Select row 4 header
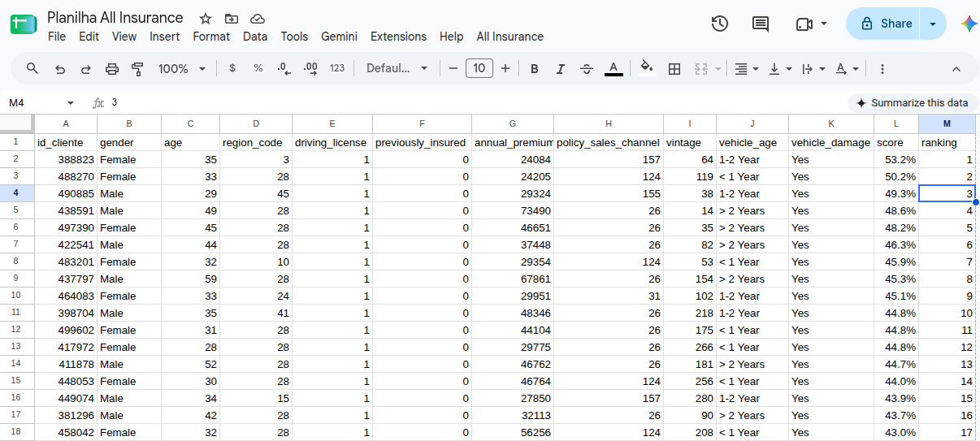The image size is (980, 441). tap(16, 193)
